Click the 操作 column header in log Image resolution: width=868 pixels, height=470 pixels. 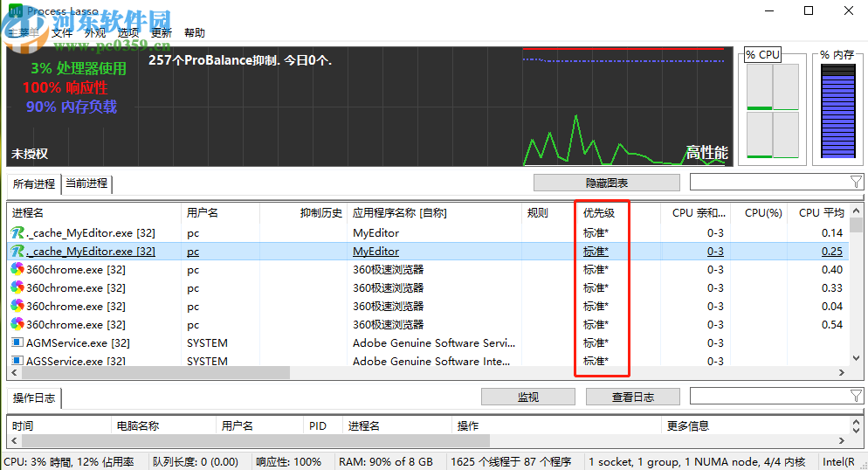556,425
